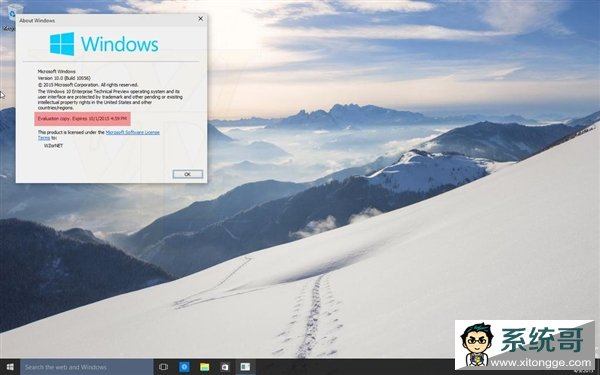The image size is (600, 375).
Task: Click the 'Version 10.0 (Build 10056)' line
Action: [x=64, y=78]
